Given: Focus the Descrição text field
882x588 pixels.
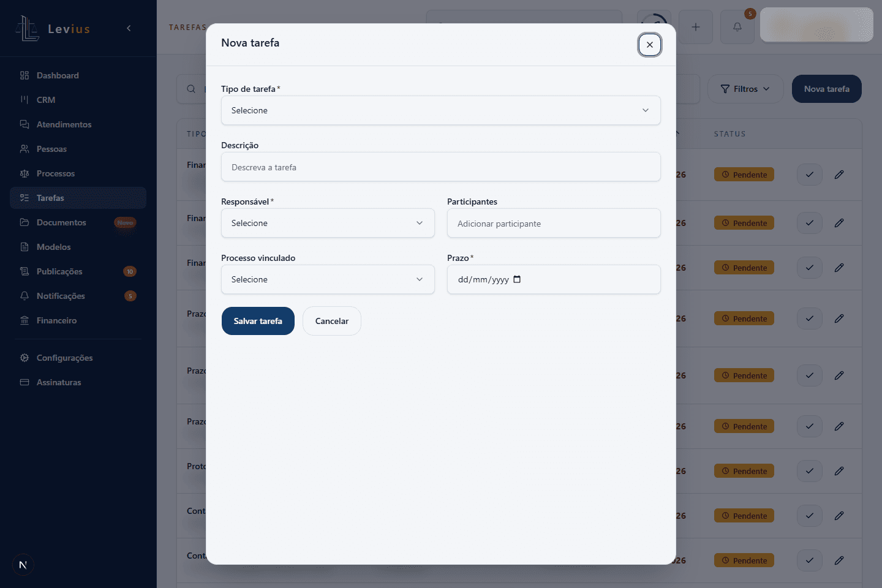Looking at the screenshot, I should [x=441, y=167].
